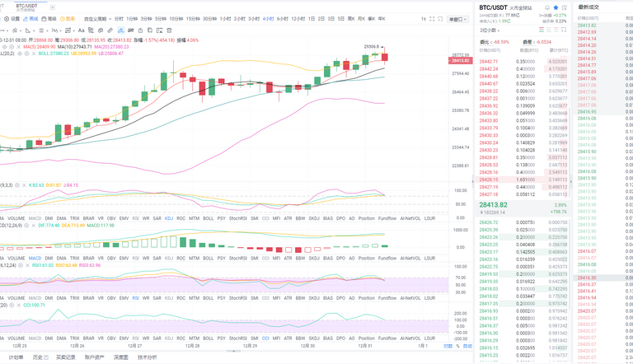
Task: Select the 1日 timeframe
Action: pyautogui.click(x=312, y=19)
